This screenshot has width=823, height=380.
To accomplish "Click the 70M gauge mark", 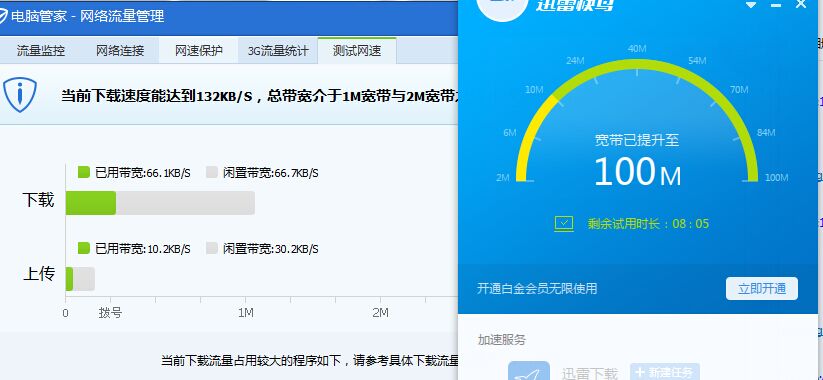I will (739, 90).
